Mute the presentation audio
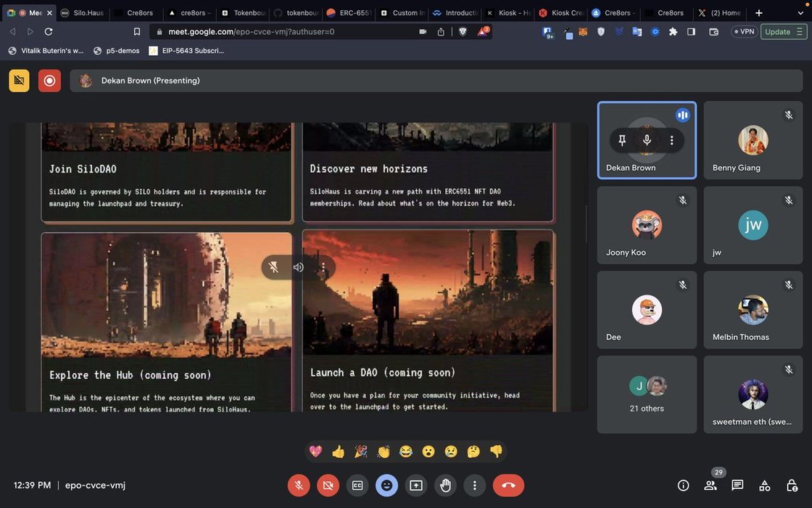 (298, 268)
